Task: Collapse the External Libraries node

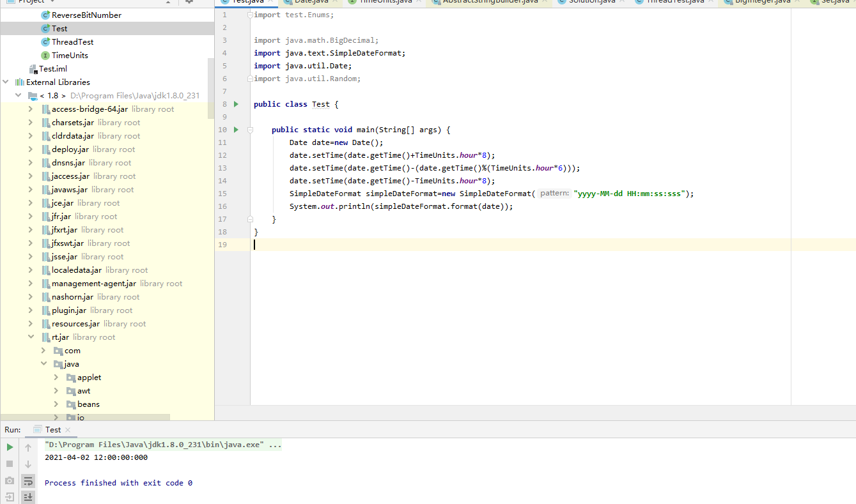Action: coord(6,82)
